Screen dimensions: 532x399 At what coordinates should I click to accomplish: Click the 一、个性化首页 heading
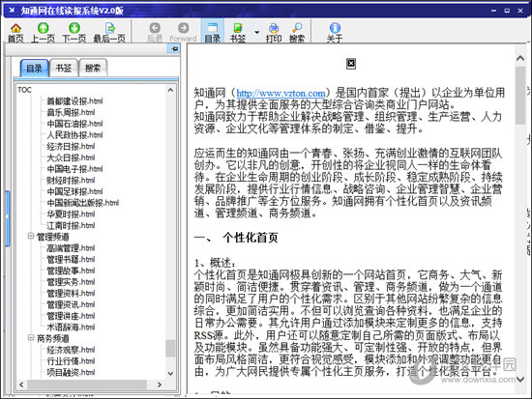click(236, 238)
